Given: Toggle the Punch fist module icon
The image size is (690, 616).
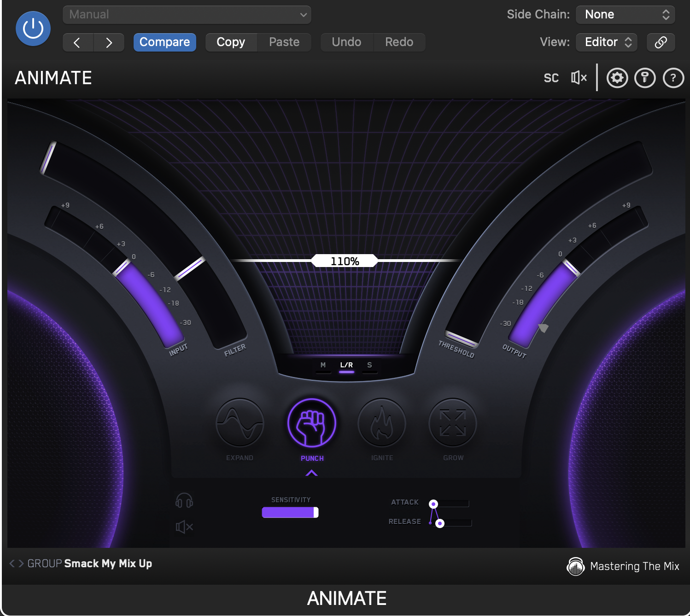Looking at the screenshot, I should tap(312, 423).
